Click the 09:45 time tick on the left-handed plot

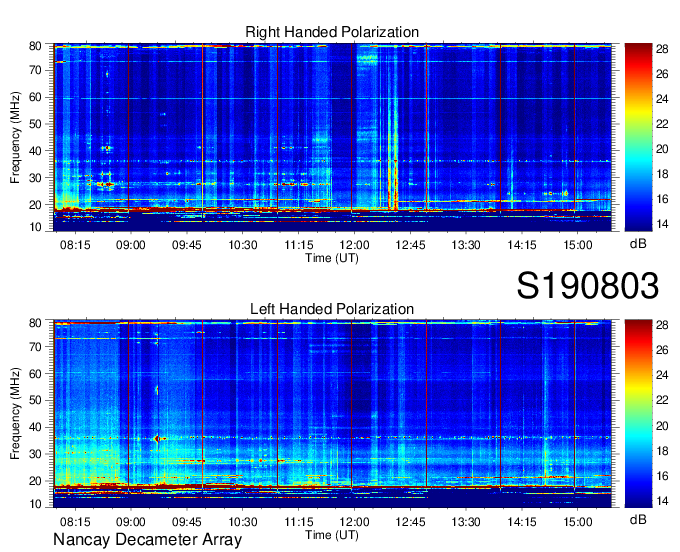point(186,522)
